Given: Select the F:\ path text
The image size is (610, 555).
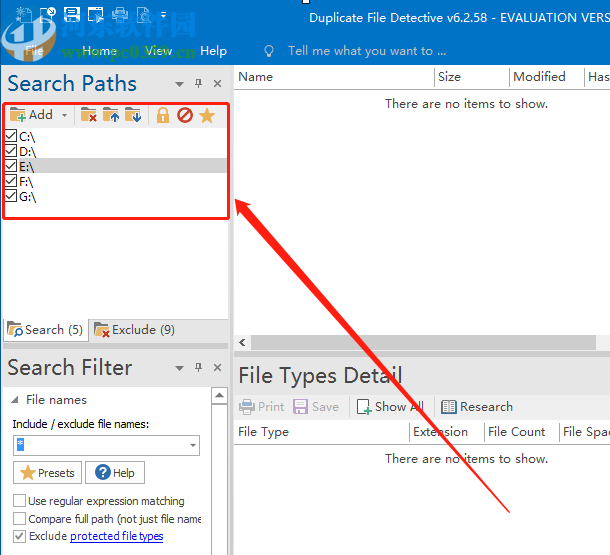Looking at the screenshot, I should [x=26, y=182].
